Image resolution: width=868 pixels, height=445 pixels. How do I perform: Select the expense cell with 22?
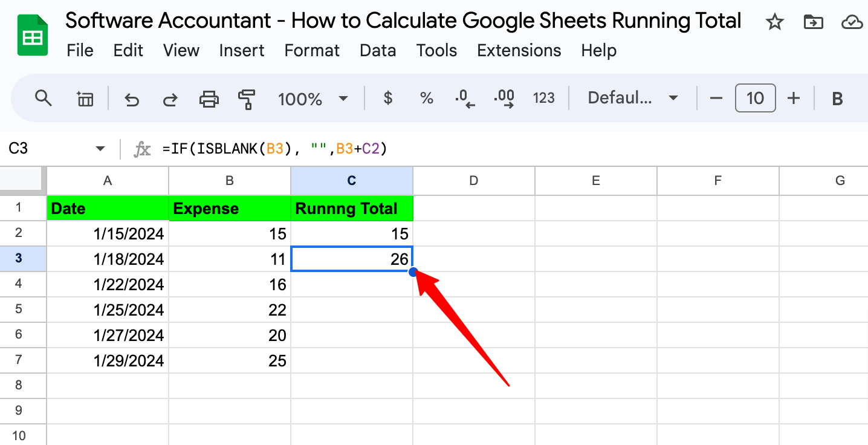tap(230, 310)
